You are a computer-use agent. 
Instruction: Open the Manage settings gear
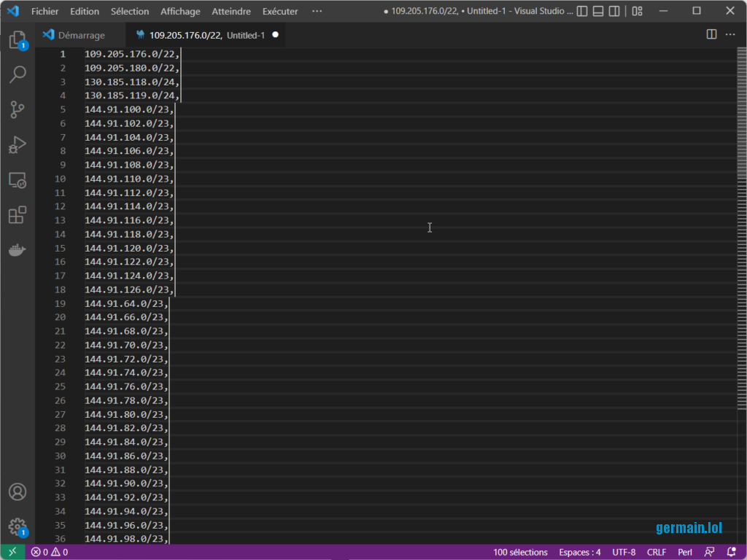[x=18, y=526]
